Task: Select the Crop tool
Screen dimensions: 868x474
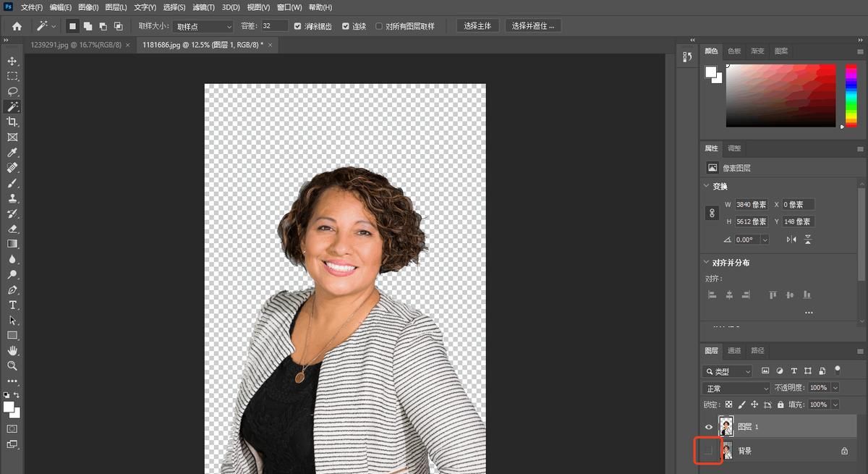Action: (x=12, y=122)
